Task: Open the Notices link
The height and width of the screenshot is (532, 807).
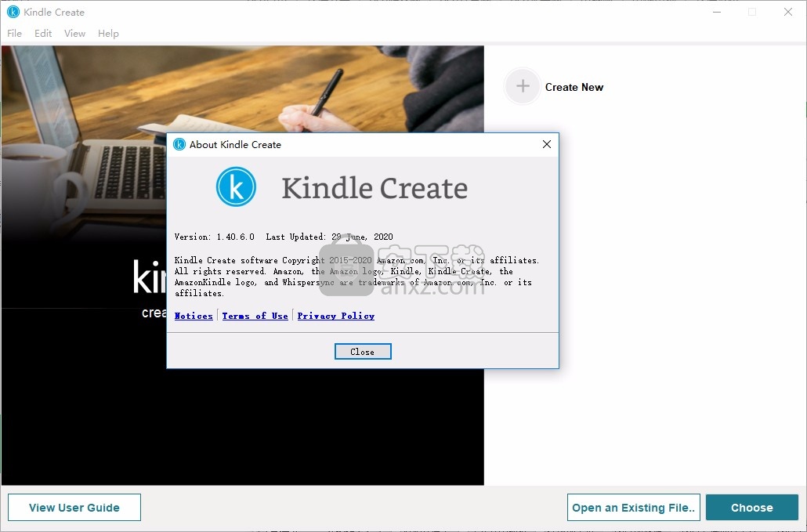Action: click(194, 316)
